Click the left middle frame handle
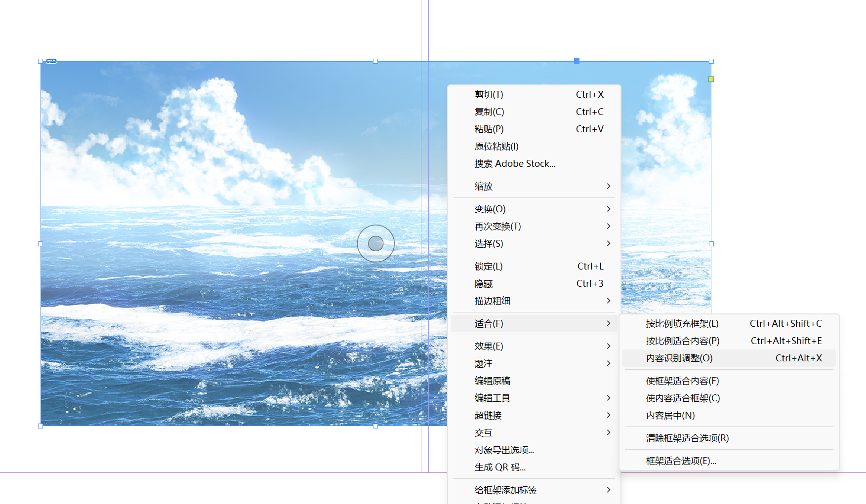Viewport: 866px width, 504px height. (x=41, y=244)
